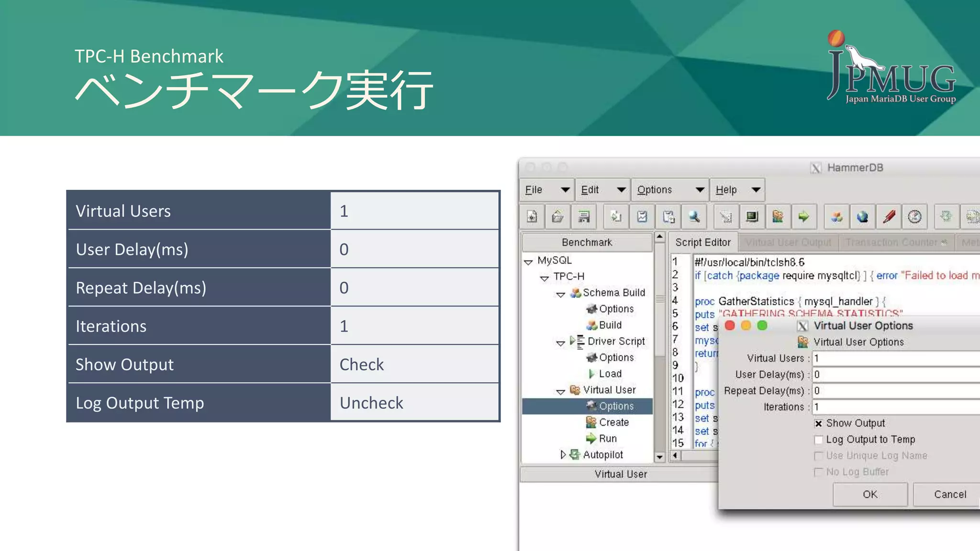Switch to the Transaction Counter tab

point(896,242)
